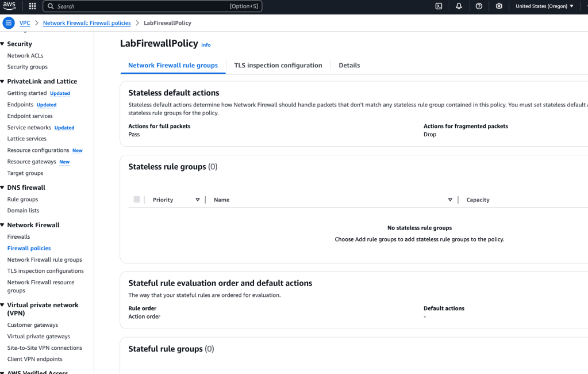Open Info link next to LabFirewallPolicy
The height and width of the screenshot is (374, 588).
[206, 45]
